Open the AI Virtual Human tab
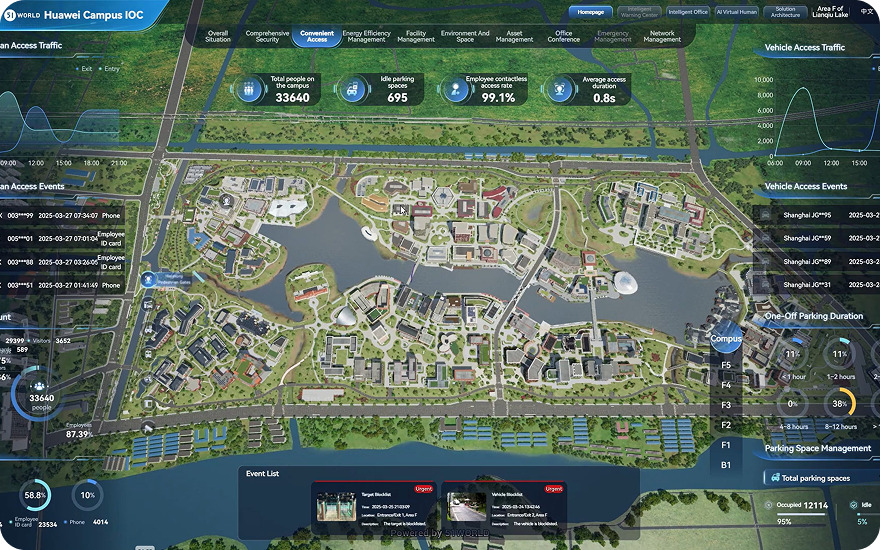 (737, 12)
